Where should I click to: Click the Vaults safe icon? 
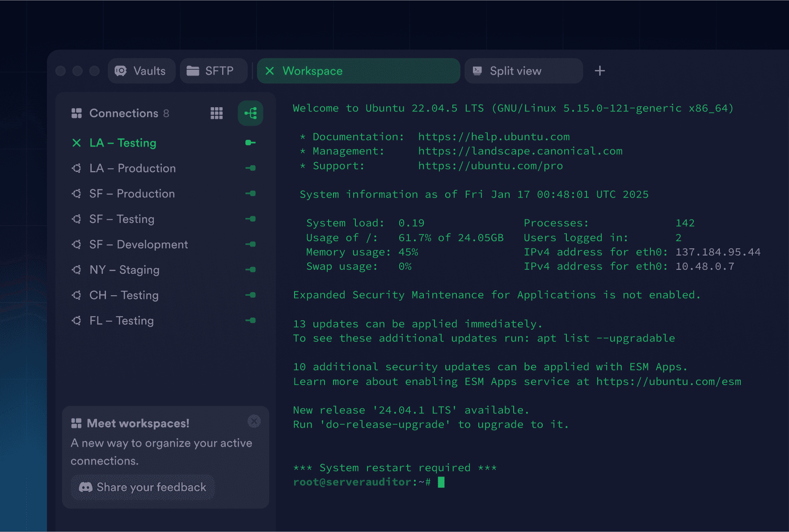point(121,71)
